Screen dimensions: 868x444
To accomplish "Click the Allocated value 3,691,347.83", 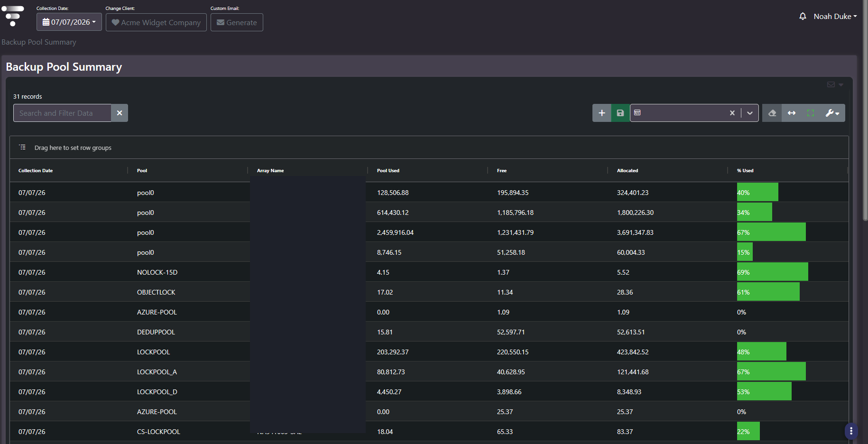I will click(635, 232).
